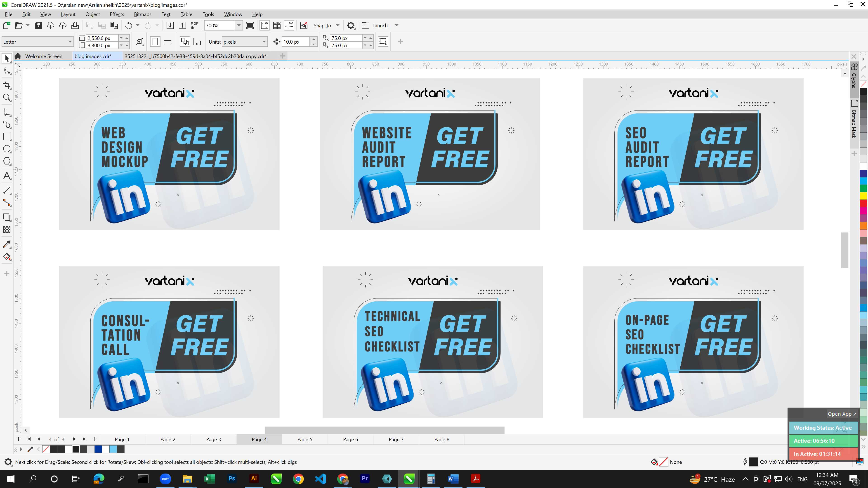Pick light blue document palette swatch

[113, 449]
